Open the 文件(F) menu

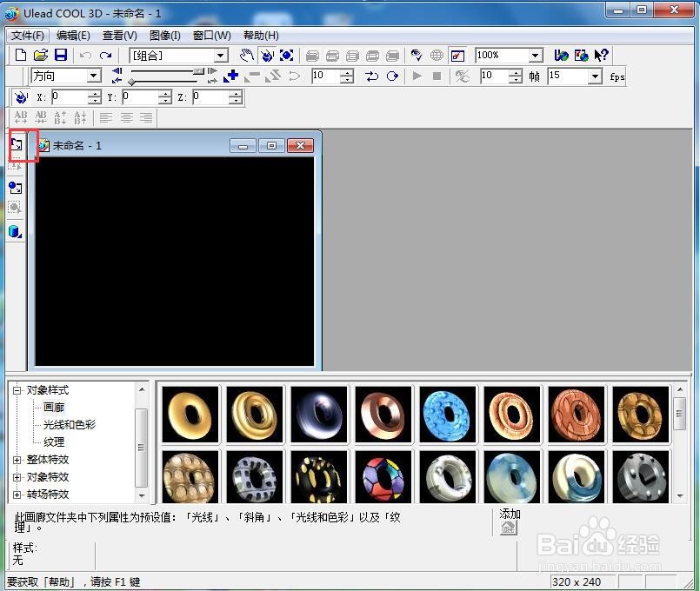click(x=28, y=36)
